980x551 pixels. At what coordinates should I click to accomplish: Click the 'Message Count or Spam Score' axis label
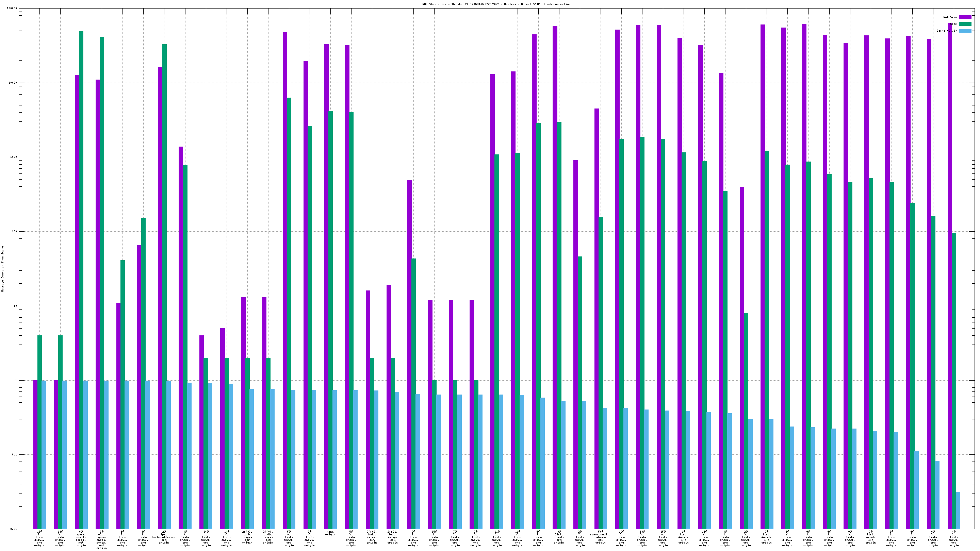[3, 268]
